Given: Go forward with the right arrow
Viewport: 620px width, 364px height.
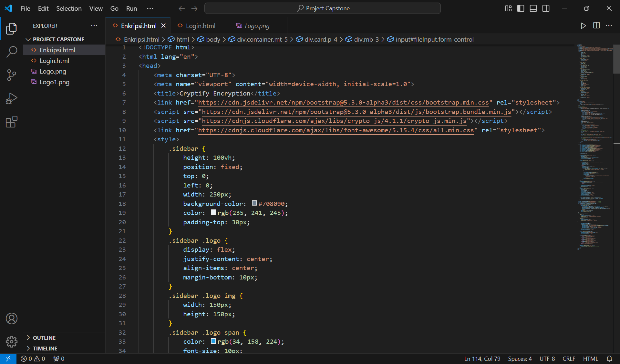Looking at the screenshot, I should point(194,8).
